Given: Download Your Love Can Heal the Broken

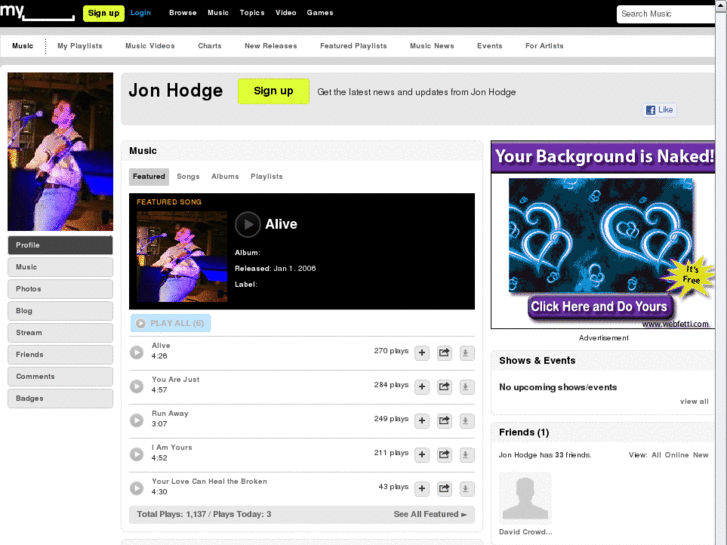Looking at the screenshot, I should pos(466,488).
